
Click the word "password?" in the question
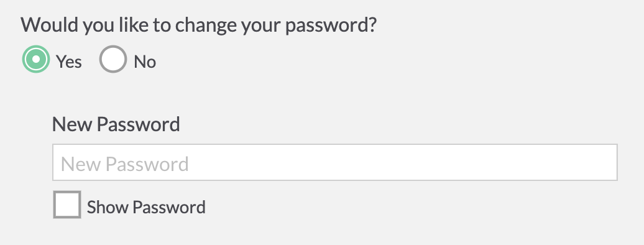[x=331, y=26]
